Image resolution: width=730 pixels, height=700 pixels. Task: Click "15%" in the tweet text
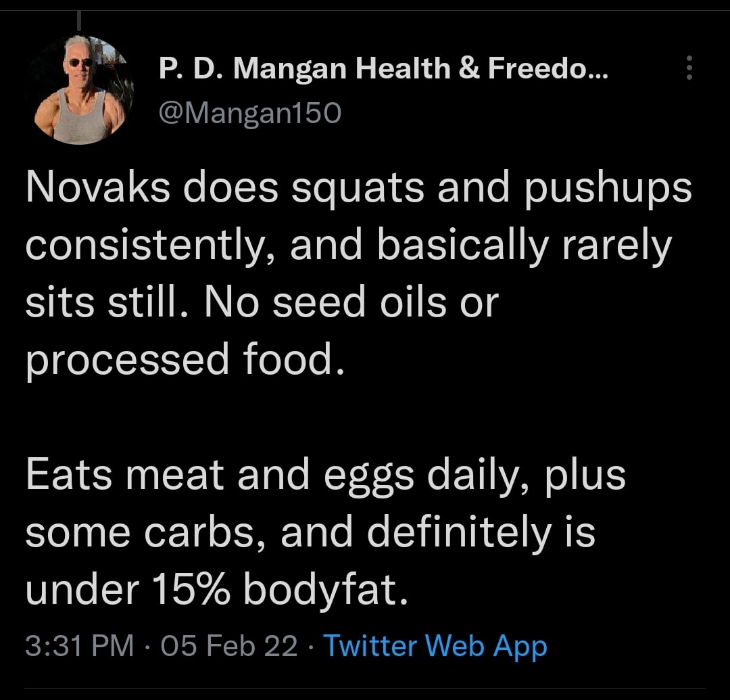click(x=188, y=590)
